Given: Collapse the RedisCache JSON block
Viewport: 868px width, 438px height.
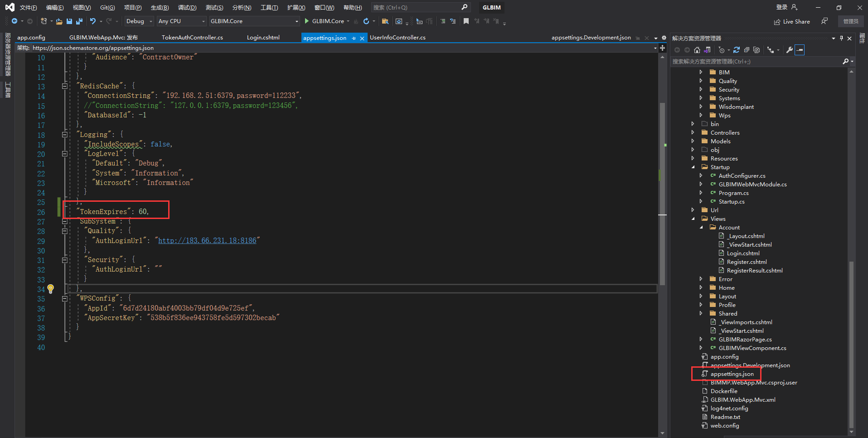Looking at the screenshot, I should 64,86.
